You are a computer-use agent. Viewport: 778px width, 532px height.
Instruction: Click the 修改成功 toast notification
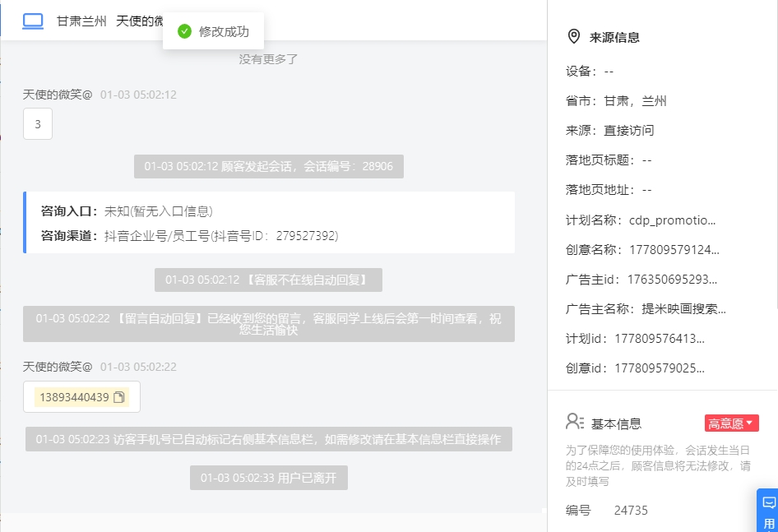(213, 31)
